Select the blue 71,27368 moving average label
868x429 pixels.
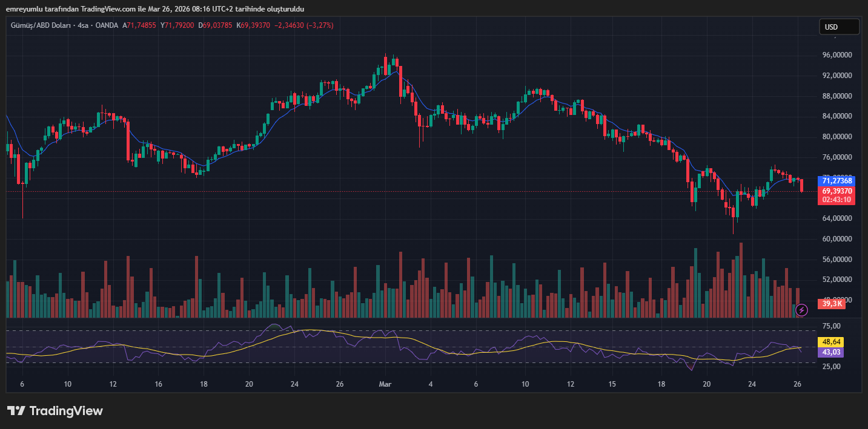click(x=837, y=180)
